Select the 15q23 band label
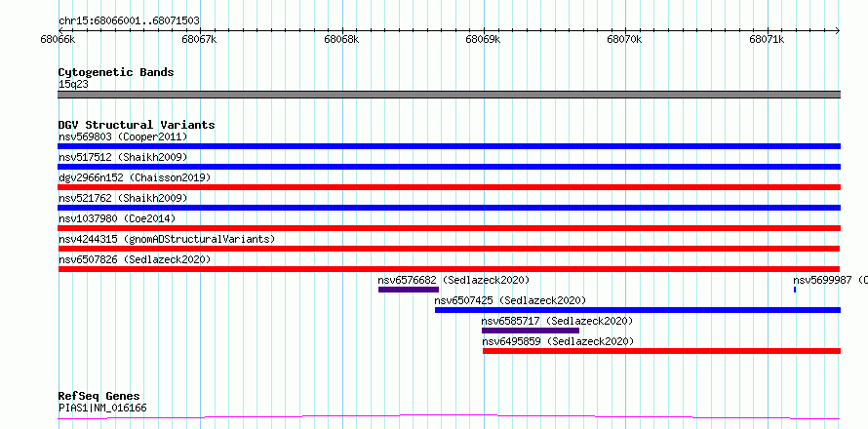Image resolution: width=868 pixels, height=429 pixels. (73, 84)
